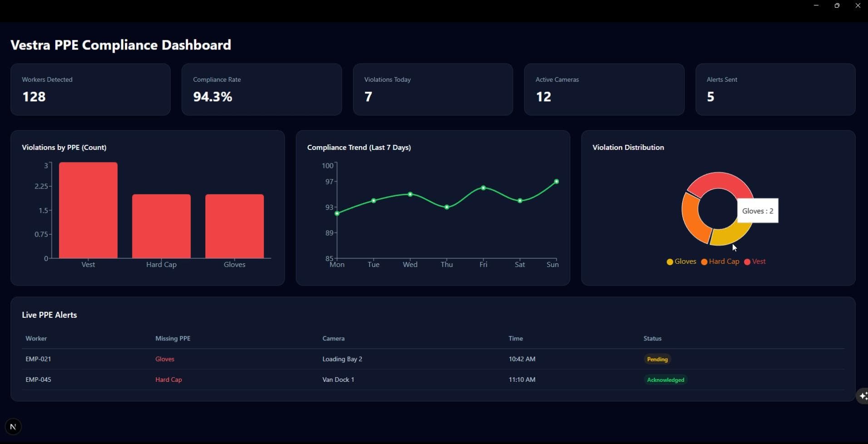Click the red Vest donut segment

point(720,180)
